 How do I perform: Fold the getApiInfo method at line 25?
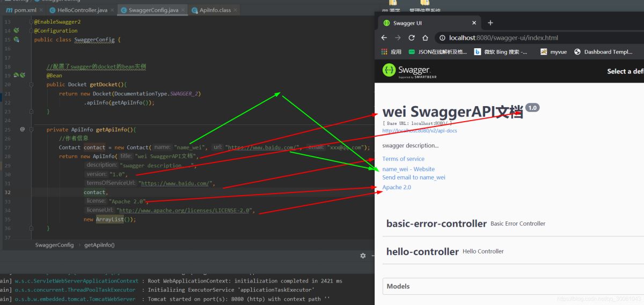(x=31, y=129)
